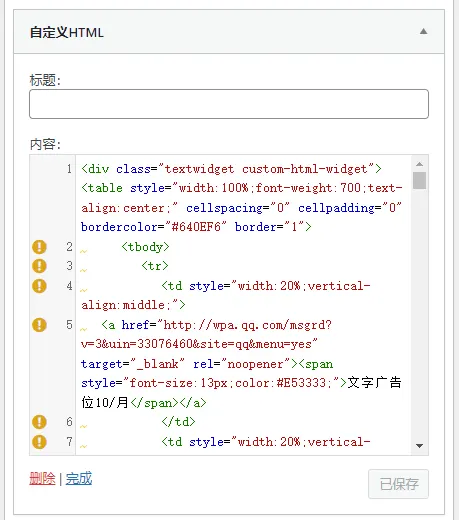Screen dimensions: 459x520
Task: Click the 已保存 button
Action: click(398, 484)
